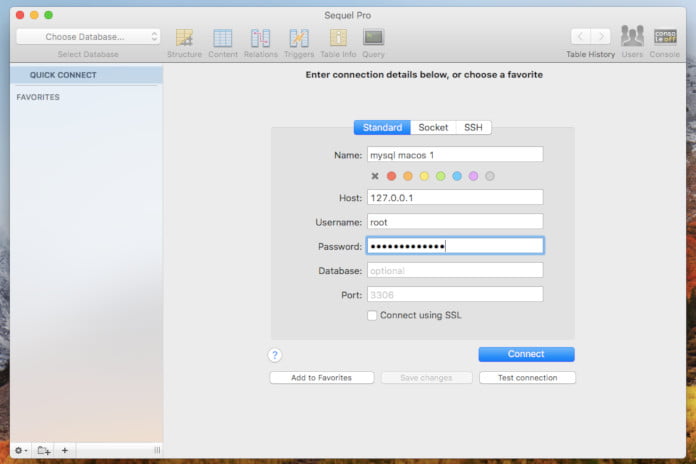Screen dimensions: 696x464
Task: Clear color label with the X
Action: [x=375, y=176]
